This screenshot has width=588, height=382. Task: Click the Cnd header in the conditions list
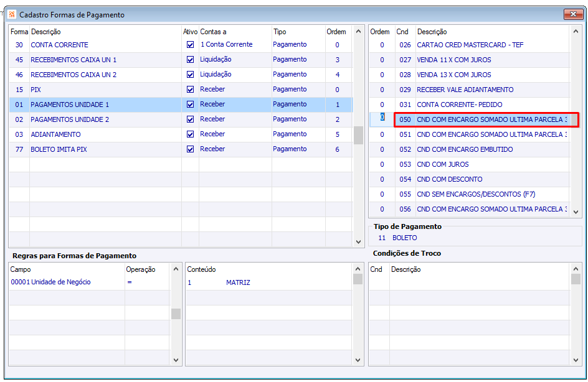click(402, 32)
